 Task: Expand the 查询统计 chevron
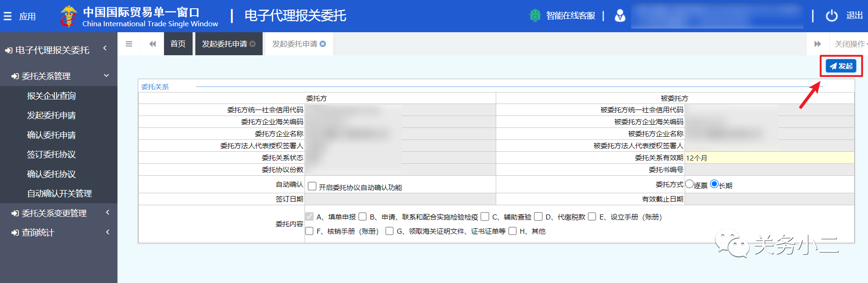click(x=107, y=232)
